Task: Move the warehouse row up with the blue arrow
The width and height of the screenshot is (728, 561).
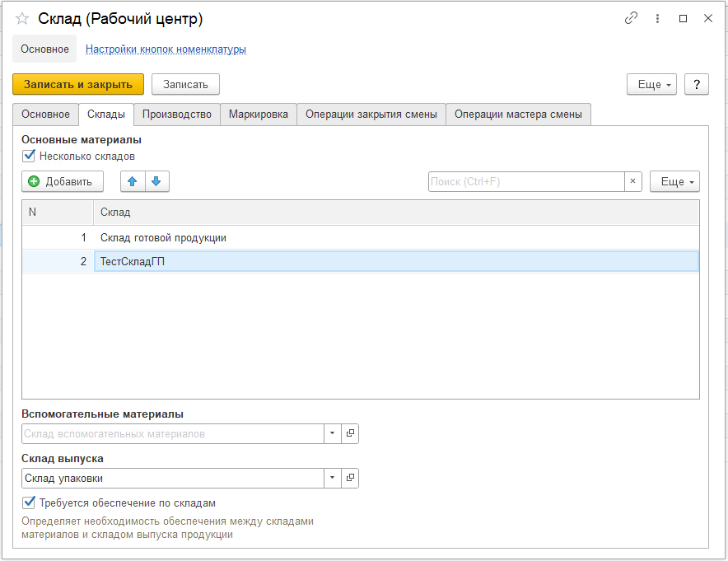Action: 133,181
